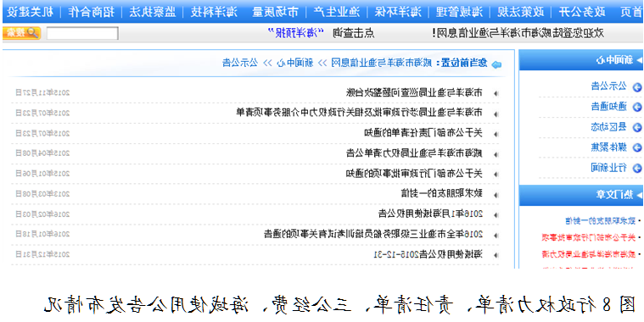The image size is (644, 322).
Task: Click the "海洋预报" forecast link
Action: tap(296, 33)
